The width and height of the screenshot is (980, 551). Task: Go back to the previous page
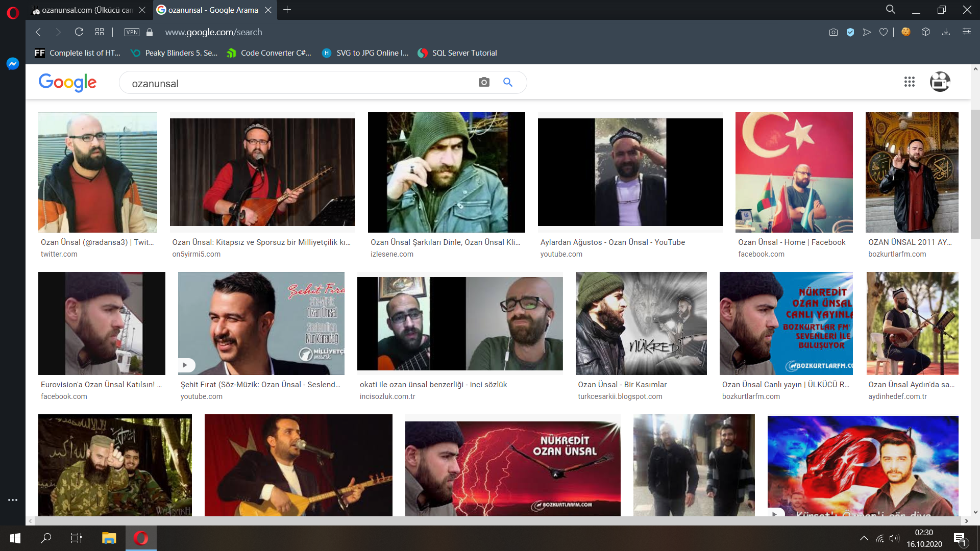[x=38, y=32]
